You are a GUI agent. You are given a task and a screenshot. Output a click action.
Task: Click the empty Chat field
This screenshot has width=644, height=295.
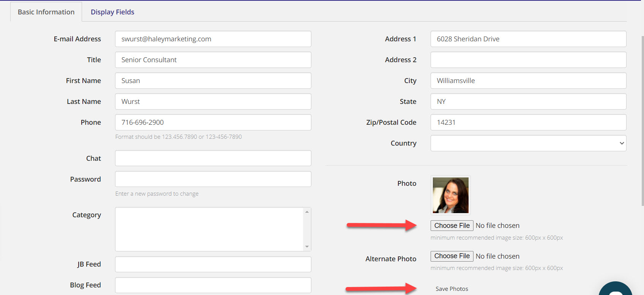coord(213,158)
